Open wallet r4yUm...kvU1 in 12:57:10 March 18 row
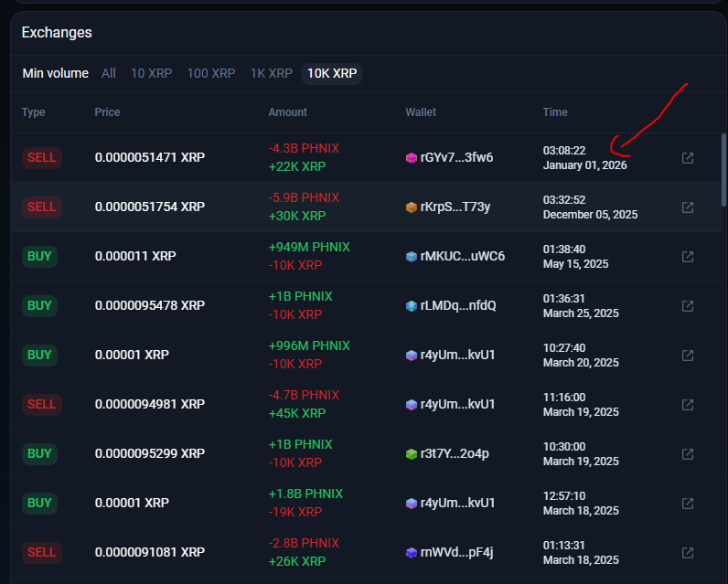Image resolution: width=728 pixels, height=584 pixels. coord(458,504)
